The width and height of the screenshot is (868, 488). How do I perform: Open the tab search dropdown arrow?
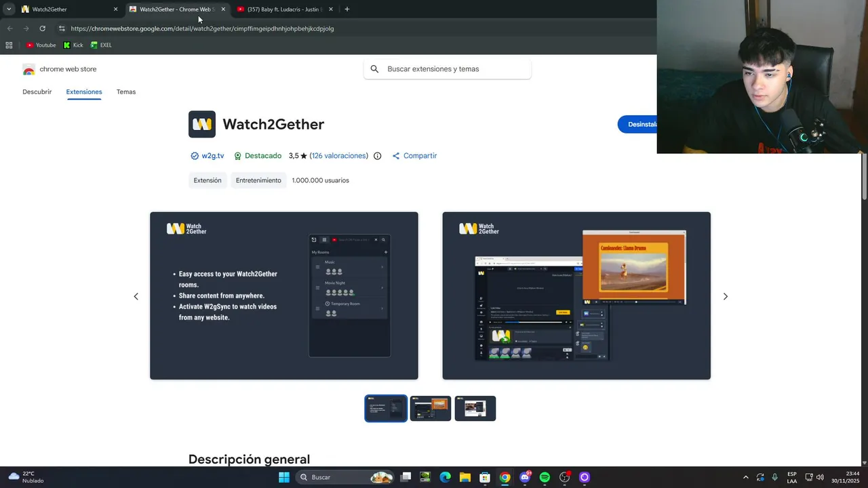pos(9,9)
